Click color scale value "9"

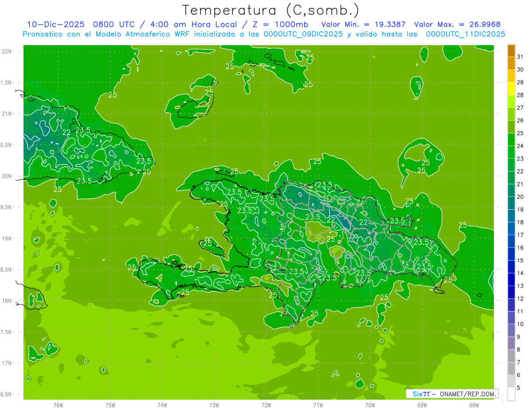pos(519,337)
